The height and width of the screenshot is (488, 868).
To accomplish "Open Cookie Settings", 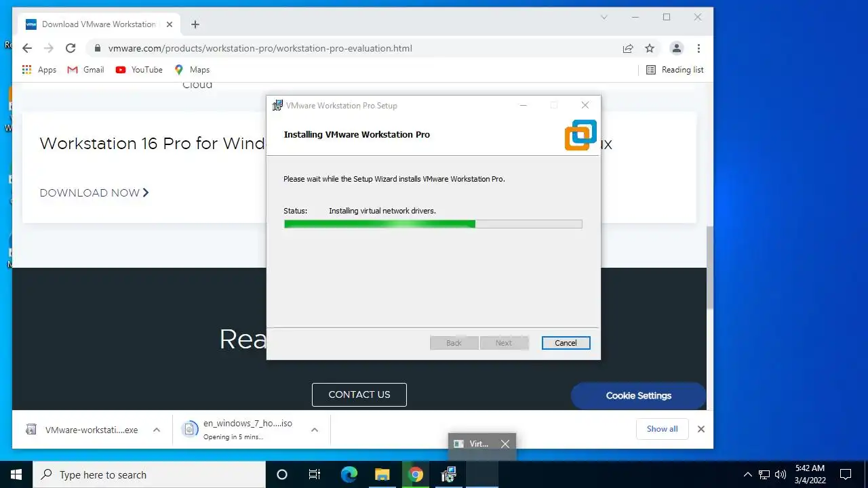I will [x=639, y=396].
